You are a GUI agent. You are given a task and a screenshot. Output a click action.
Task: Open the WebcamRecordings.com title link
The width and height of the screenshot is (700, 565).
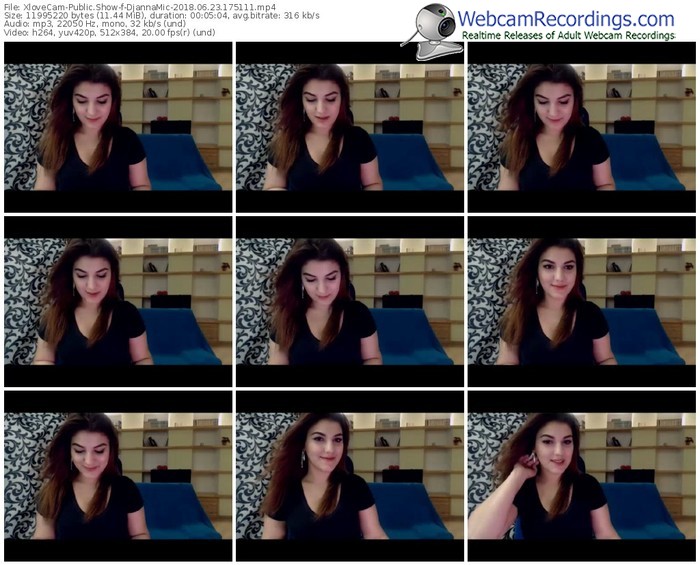pyautogui.click(x=566, y=17)
